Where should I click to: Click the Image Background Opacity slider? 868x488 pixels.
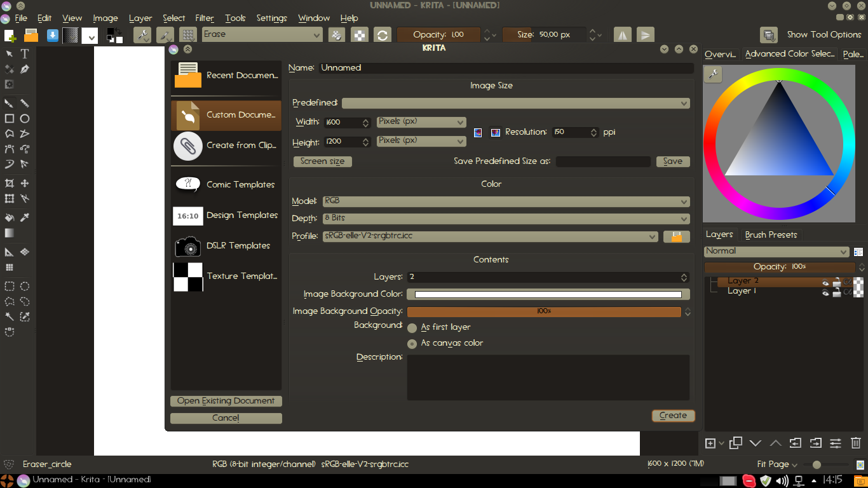coord(544,311)
